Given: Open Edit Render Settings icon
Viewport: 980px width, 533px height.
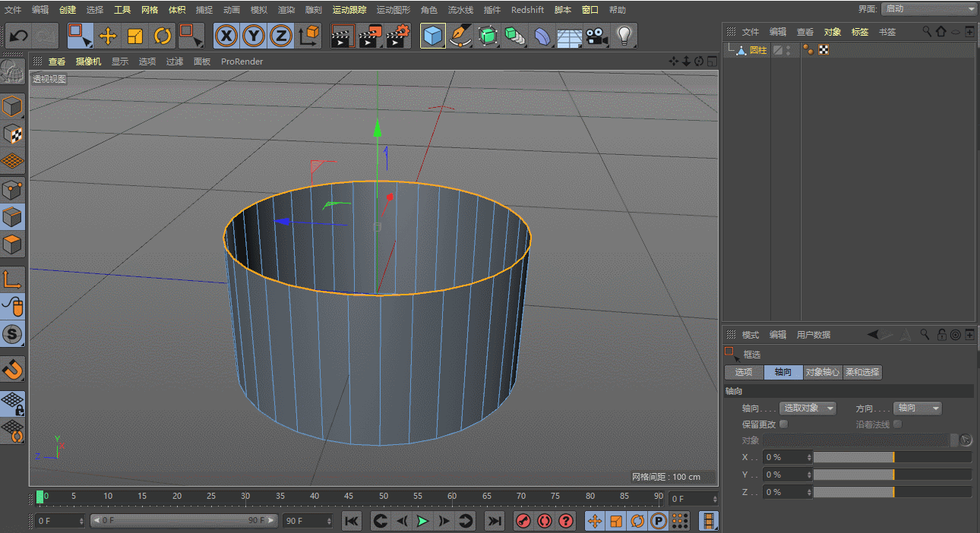Looking at the screenshot, I should (398, 36).
